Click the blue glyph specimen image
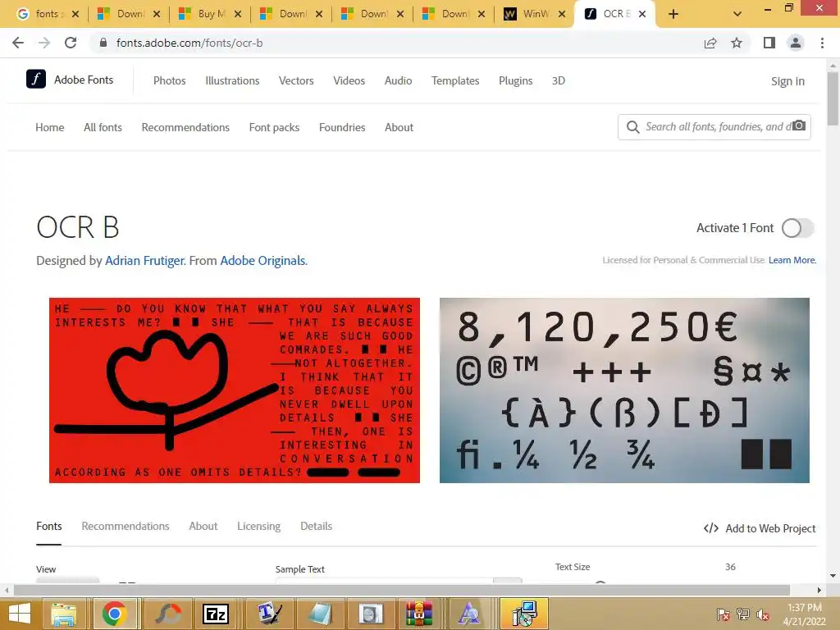 624,390
